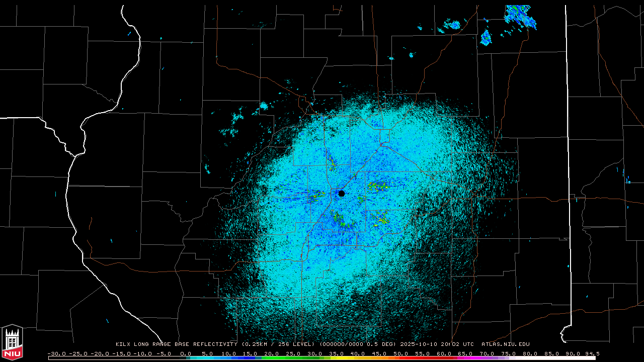This screenshot has width=644, height=362.
Task: Click the 50.0 red section of color scale
Action: coord(401,358)
